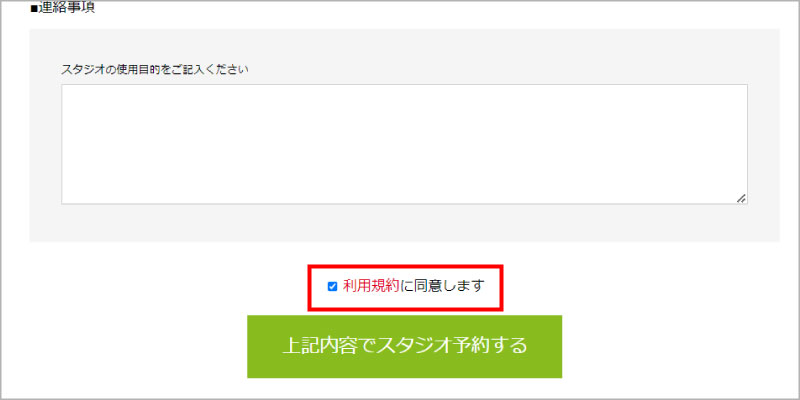
Task: Click the blue checked box beside 利用規約
Action: point(332,287)
